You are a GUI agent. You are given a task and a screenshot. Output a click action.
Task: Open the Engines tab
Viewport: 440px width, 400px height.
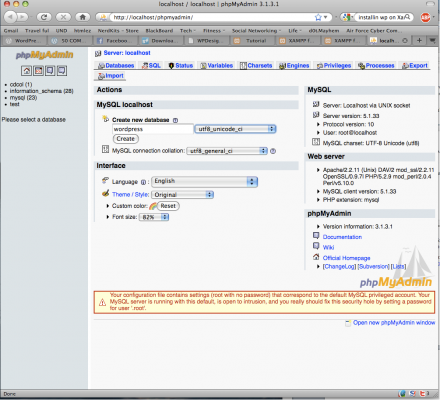294,66
